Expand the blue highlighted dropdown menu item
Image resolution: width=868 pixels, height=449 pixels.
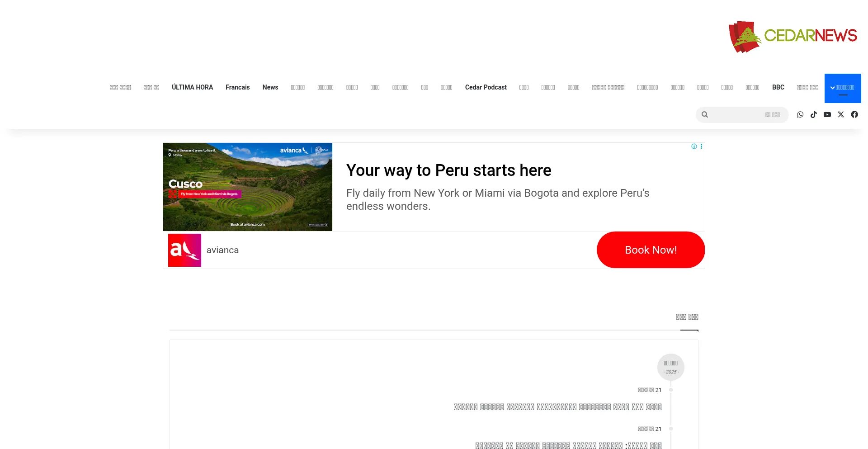pos(843,88)
